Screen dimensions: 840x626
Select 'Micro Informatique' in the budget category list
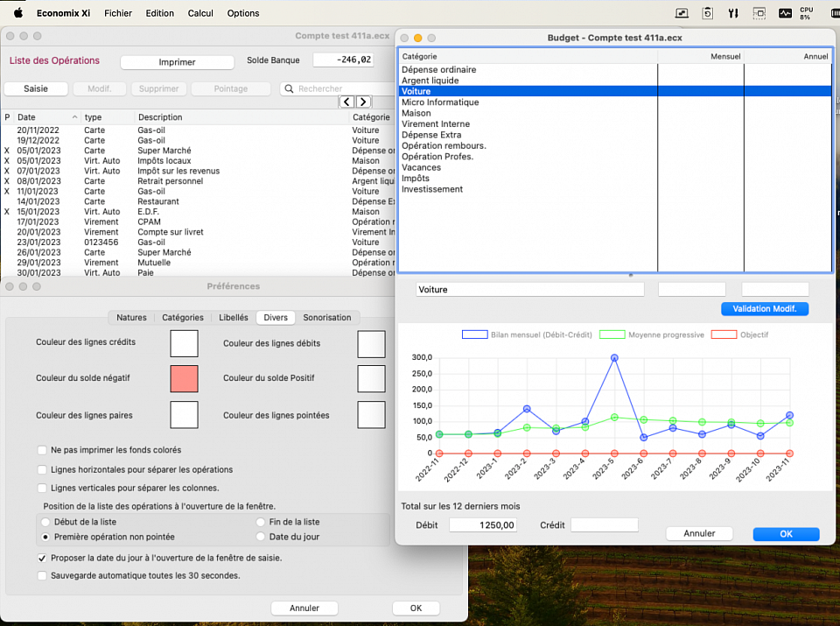coord(440,102)
